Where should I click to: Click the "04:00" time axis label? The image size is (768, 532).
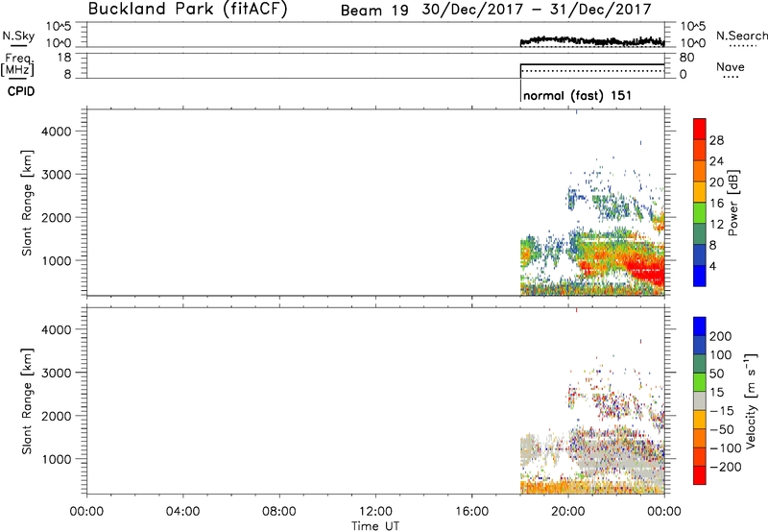182,512
